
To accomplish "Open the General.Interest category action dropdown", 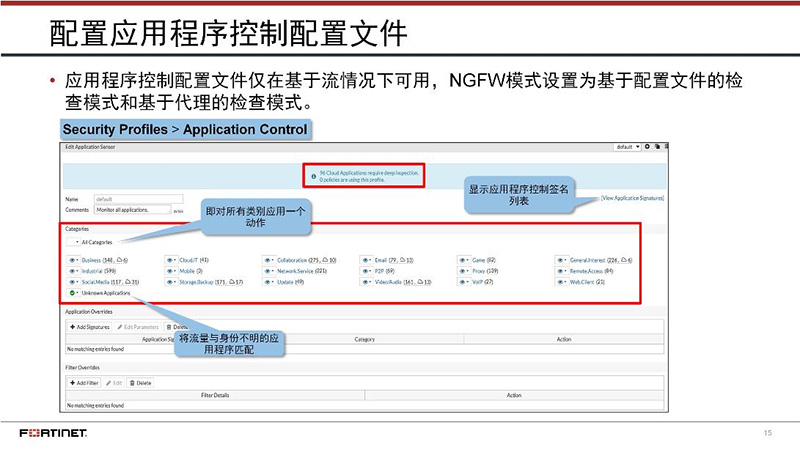I will [562, 260].
